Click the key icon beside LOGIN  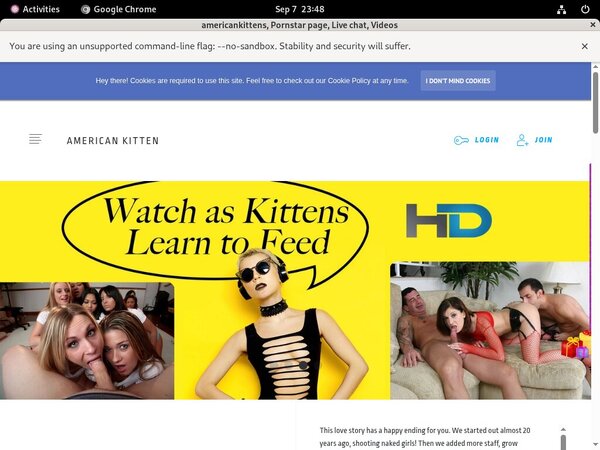coord(461,140)
